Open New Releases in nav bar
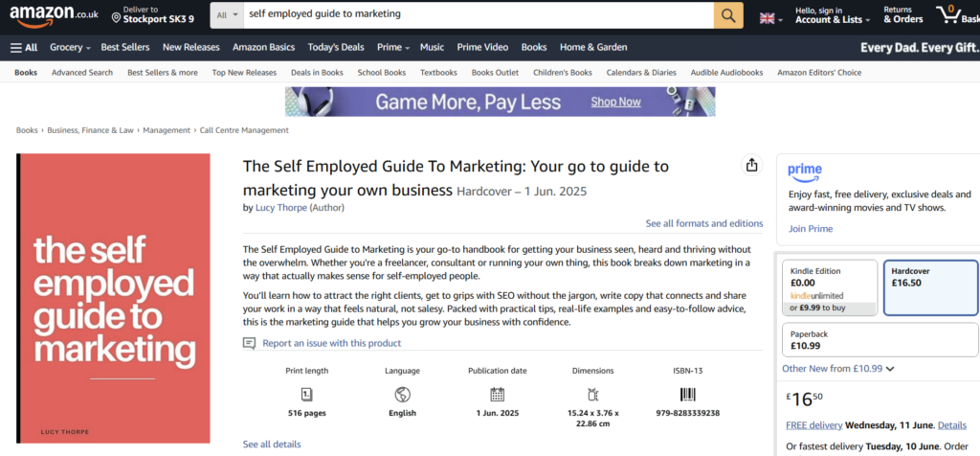Image resolution: width=980 pixels, height=456 pixels. [191, 48]
